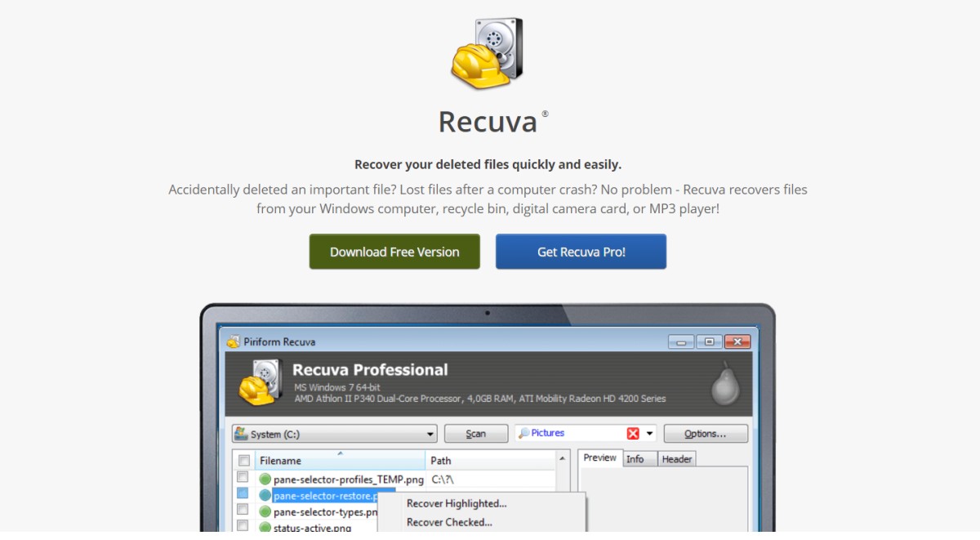Click the Piriform pear logo
Image resolution: width=980 pixels, height=540 pixels.
tap(724, 382)
